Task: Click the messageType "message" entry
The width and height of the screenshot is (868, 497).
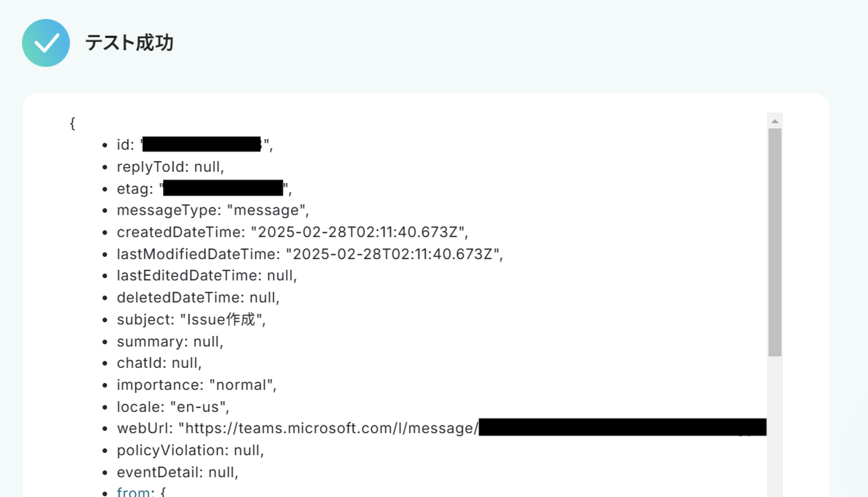Action: coord(213,210)
